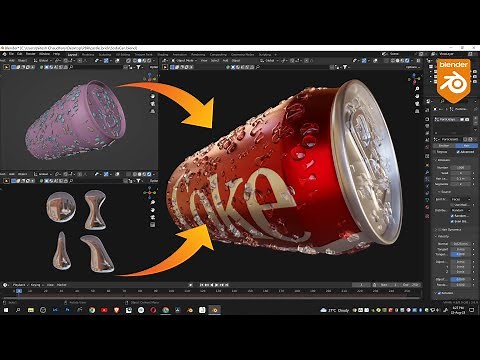Screen dimensions: 480x360
Task: Toggle camera view in top-left viewport
Action: pos(153,104)
